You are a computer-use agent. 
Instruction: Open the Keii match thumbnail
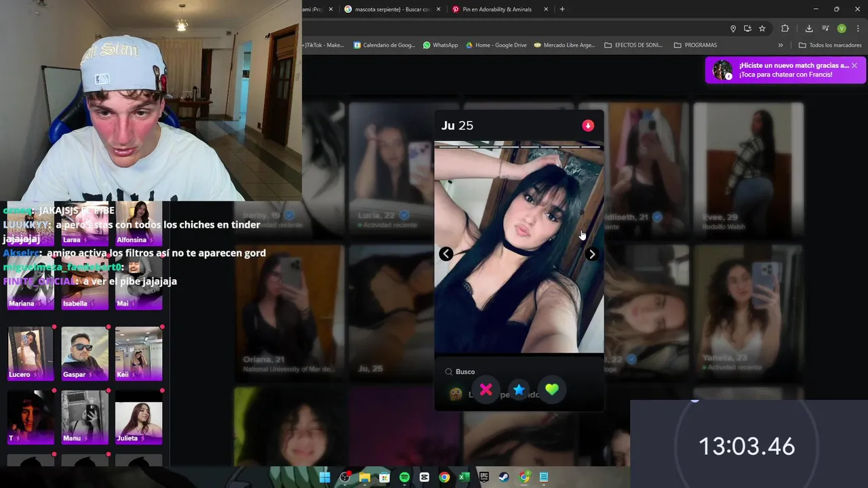[138, 353]
